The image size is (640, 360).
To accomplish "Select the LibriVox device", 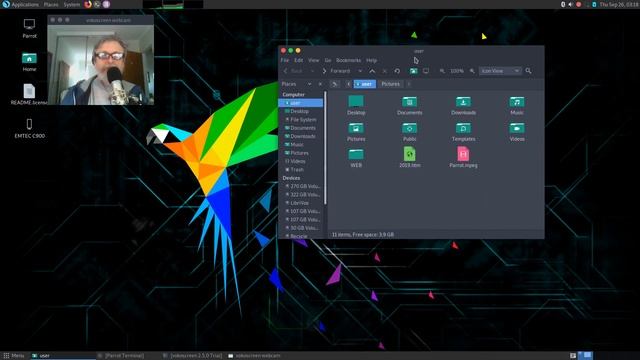I will click(301, 203).
